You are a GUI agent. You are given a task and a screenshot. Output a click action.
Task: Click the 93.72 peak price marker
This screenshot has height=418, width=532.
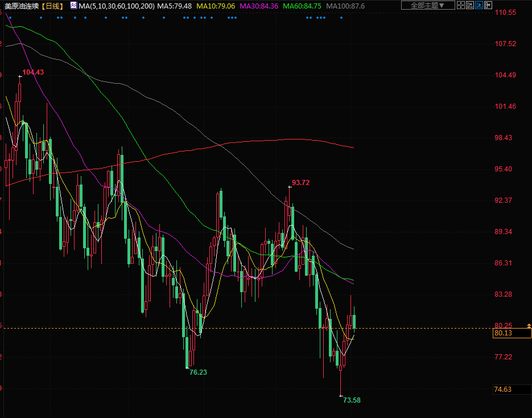click(x=301, y=183)
